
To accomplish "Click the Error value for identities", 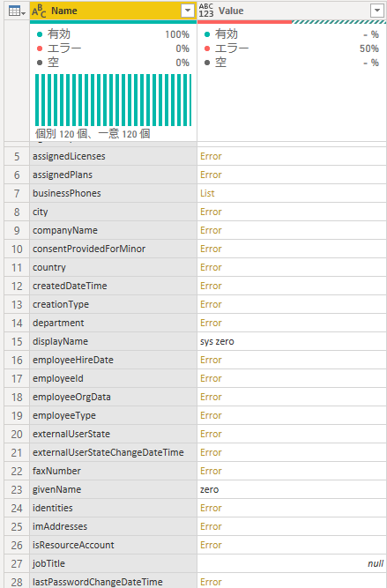I will point(211,508).
